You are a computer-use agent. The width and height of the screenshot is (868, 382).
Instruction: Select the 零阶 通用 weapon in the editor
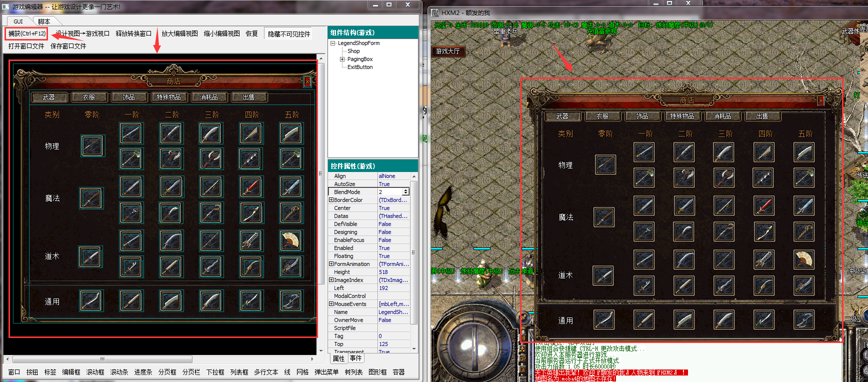point(91,301)
